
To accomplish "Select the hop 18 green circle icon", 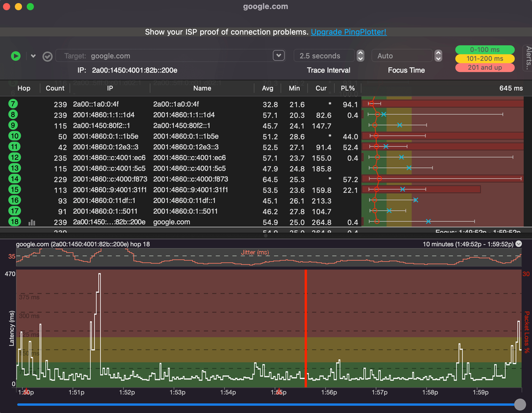I will (x=14, y=222).
